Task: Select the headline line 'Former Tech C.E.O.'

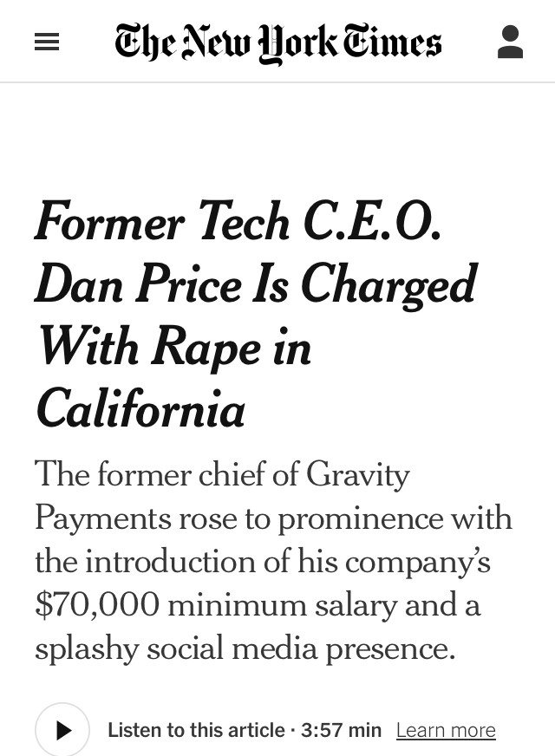Action: pos(238,221)
